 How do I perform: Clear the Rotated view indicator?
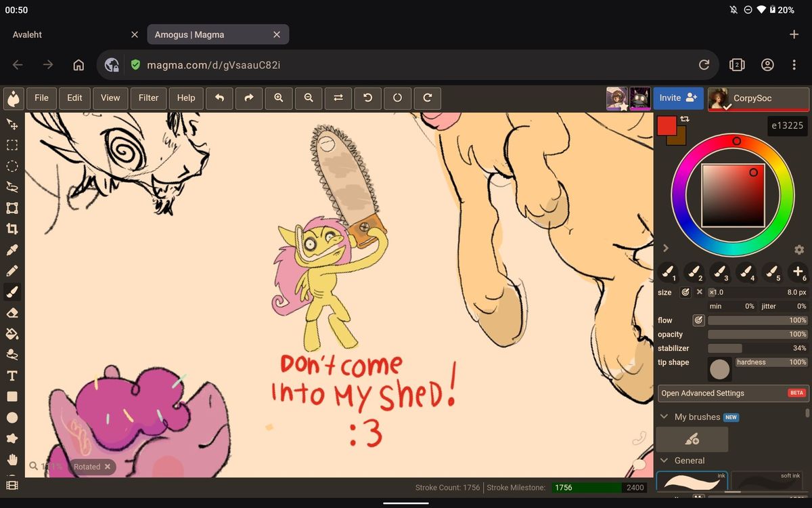[107, 467]
